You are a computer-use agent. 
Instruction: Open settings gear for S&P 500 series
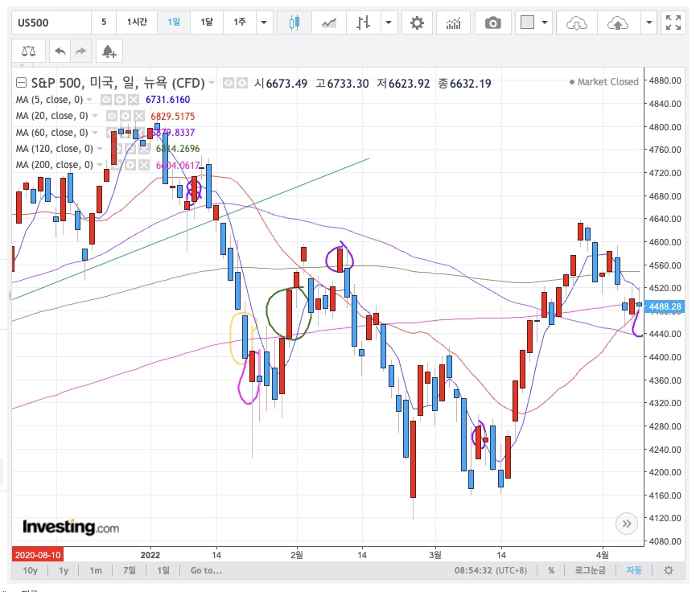click(x=242, y=83)
